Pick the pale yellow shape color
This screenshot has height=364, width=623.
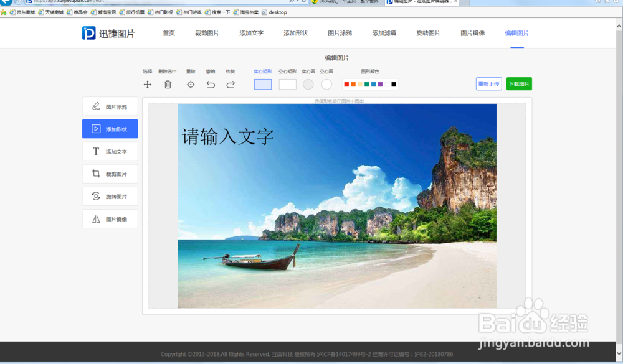click(360, 84)
